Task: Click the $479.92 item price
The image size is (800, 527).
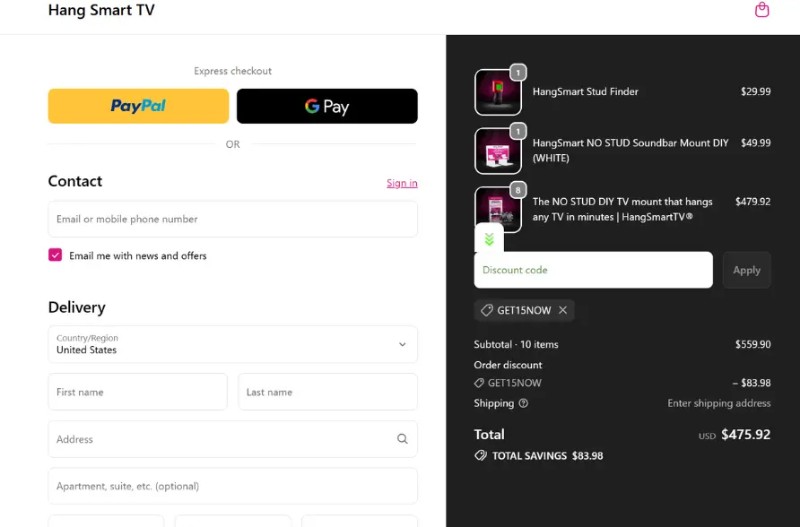Action: click(x=753, y=202)
